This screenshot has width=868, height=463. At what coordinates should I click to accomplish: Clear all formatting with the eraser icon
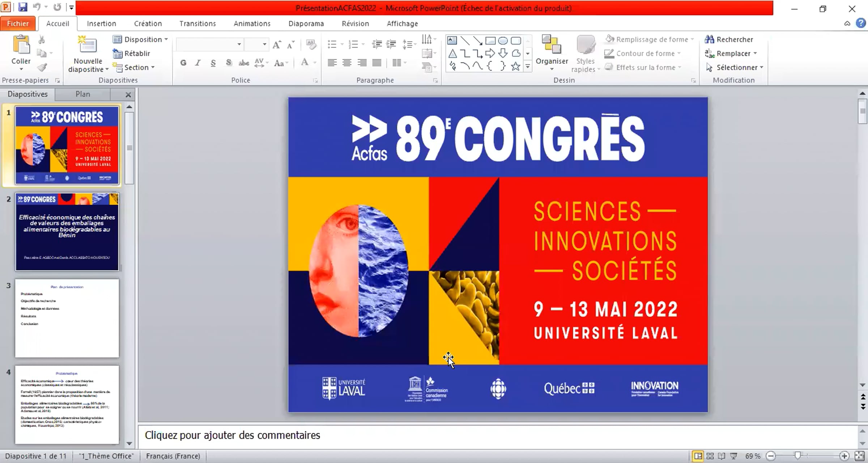(311, 44)
